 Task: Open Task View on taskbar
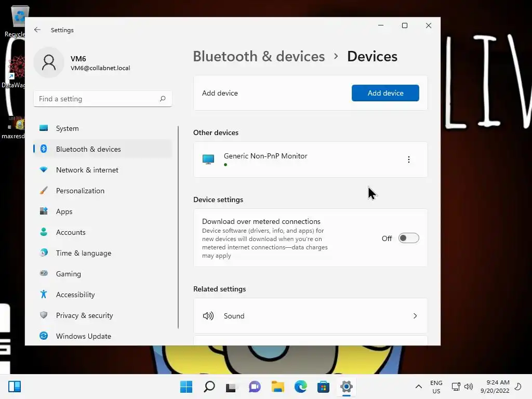click(x=232, y=387)
